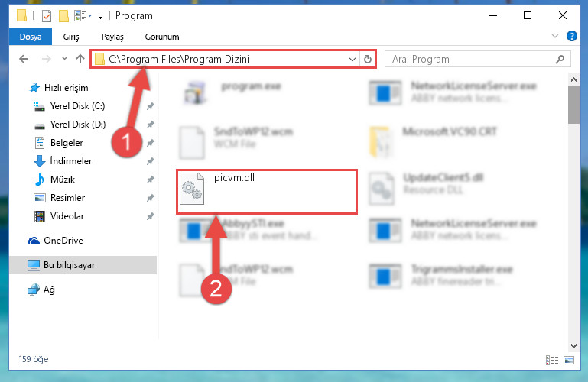
Task: Toggle the pin beside Videolar
Action: 151,216
